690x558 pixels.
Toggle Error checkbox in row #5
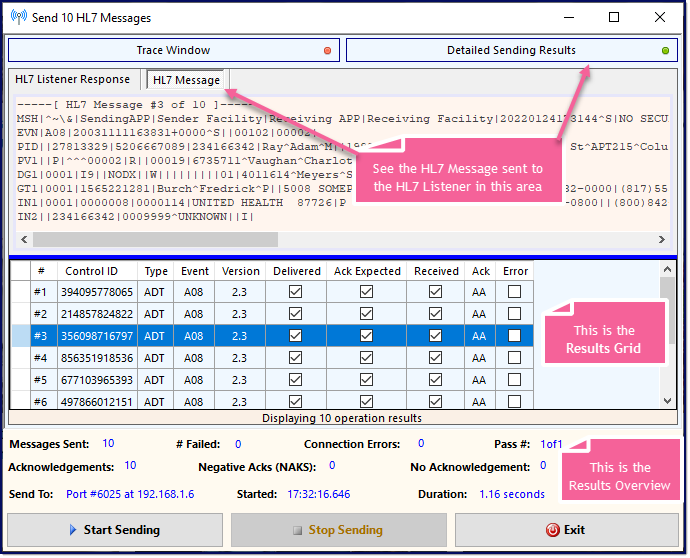tap(514, 380)
